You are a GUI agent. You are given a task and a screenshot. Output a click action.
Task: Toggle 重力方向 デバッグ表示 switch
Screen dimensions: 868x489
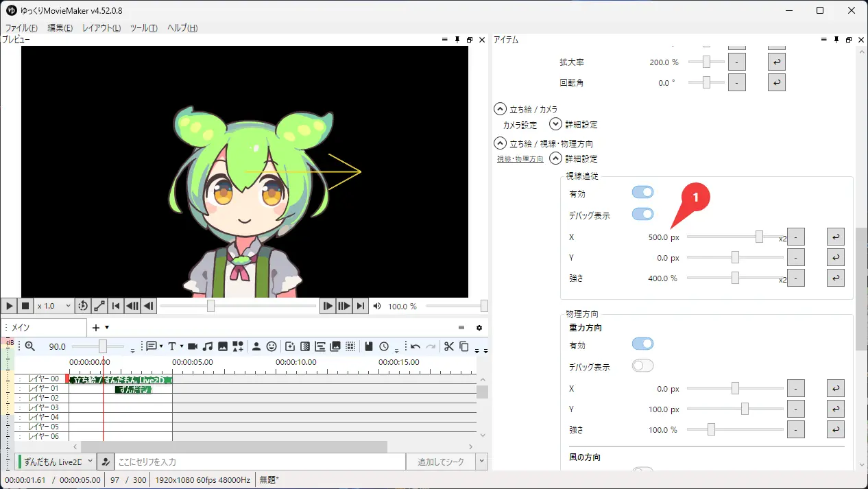pos(642,366)
